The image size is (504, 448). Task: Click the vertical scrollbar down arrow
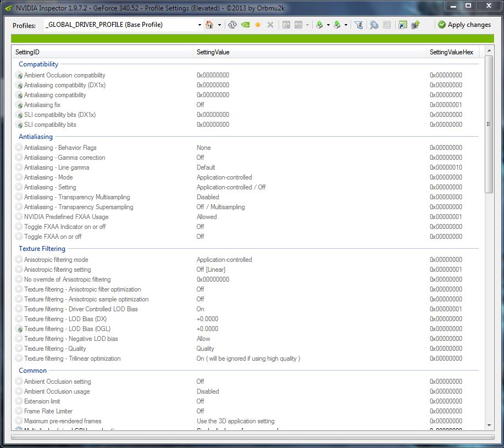click(x=489, y=425)
